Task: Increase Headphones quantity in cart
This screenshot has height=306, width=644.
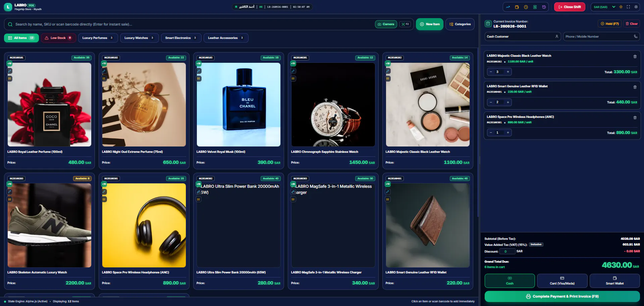Action: click(508, 133)
